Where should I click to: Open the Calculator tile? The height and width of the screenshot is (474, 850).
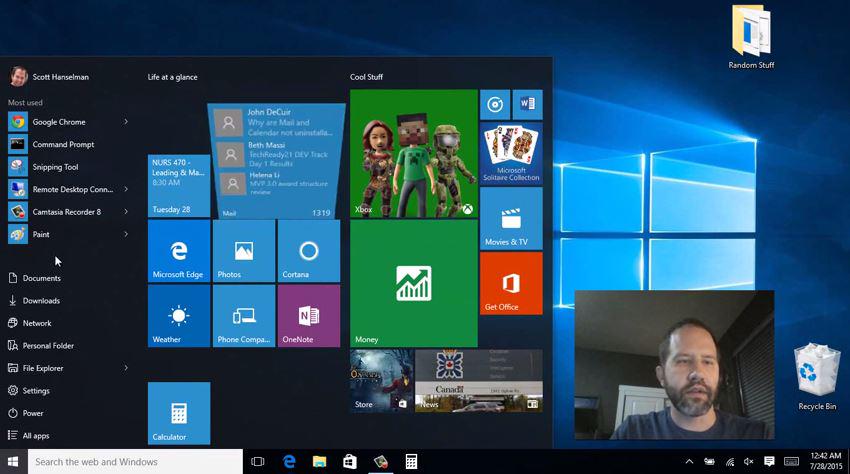(179, 413)
